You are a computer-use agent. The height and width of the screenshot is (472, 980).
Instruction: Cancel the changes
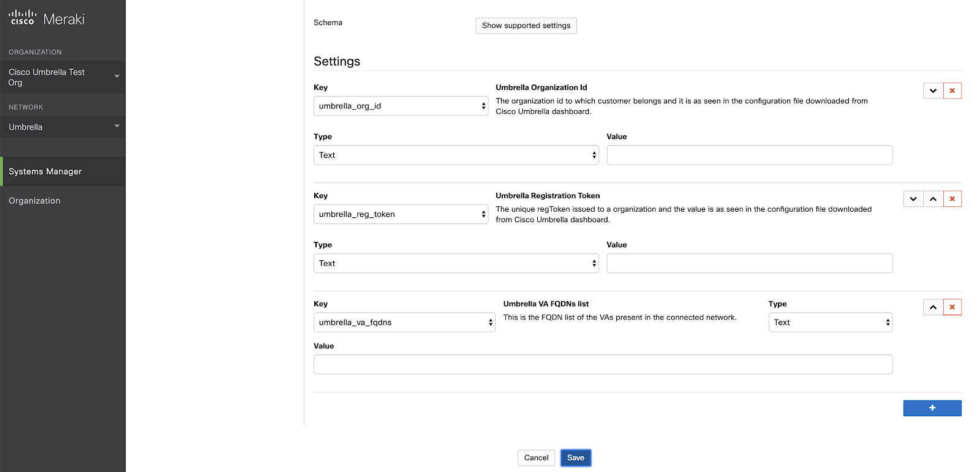(x=537, y=458)
